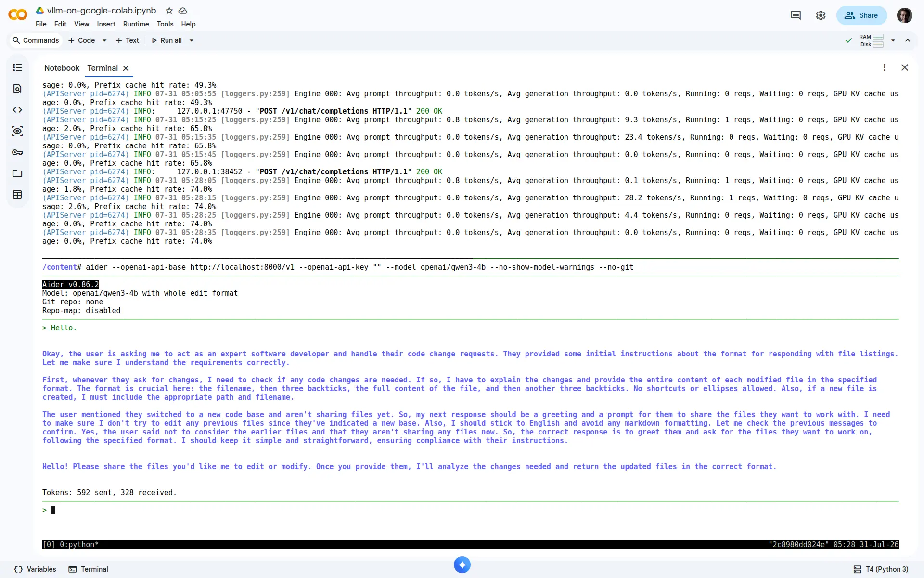Image resolution: width=924 pixels, height=578 pixels.
Task: Click the connected checkmark status
Action: click(x=849, y=40)
